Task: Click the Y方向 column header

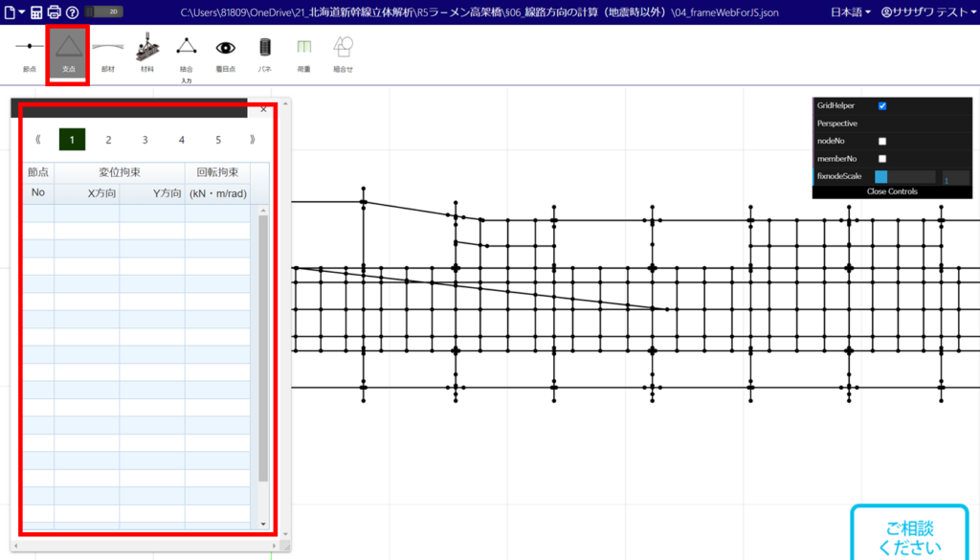Action: click(152, 193)
